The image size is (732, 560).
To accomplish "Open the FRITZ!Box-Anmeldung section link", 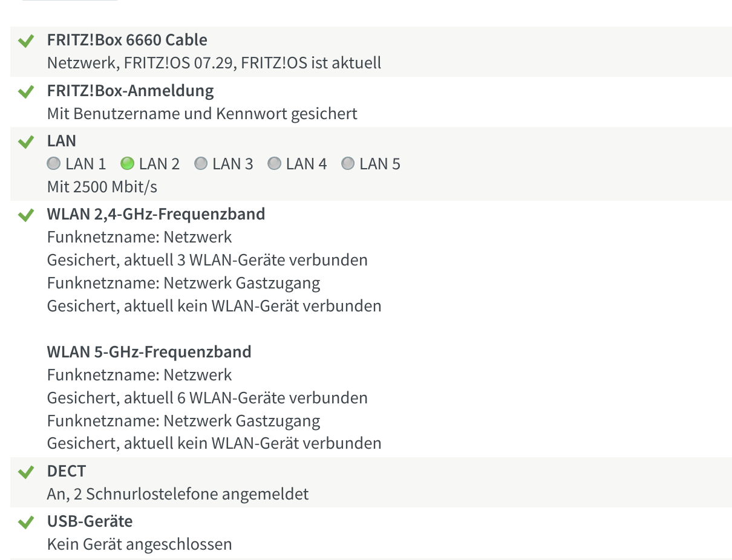I will (x=130, y=91).
